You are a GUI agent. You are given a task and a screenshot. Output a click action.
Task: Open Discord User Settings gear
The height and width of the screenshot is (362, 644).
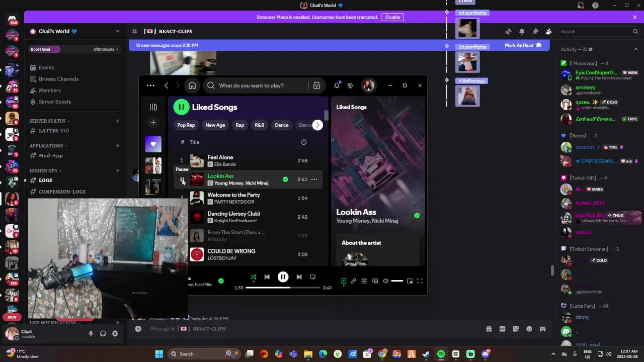(x=115, y=333)
